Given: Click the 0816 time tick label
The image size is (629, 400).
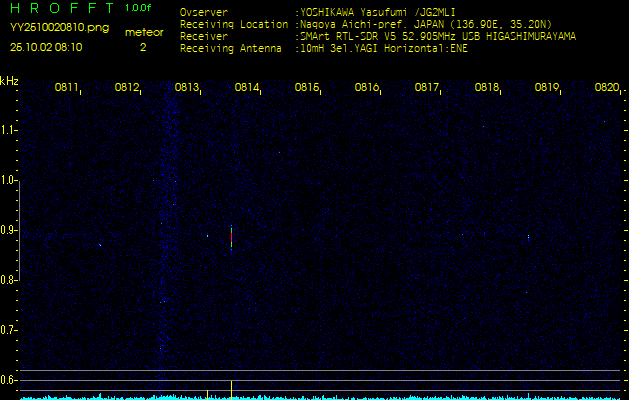Looking at the screenshot, I should [367, 88].
